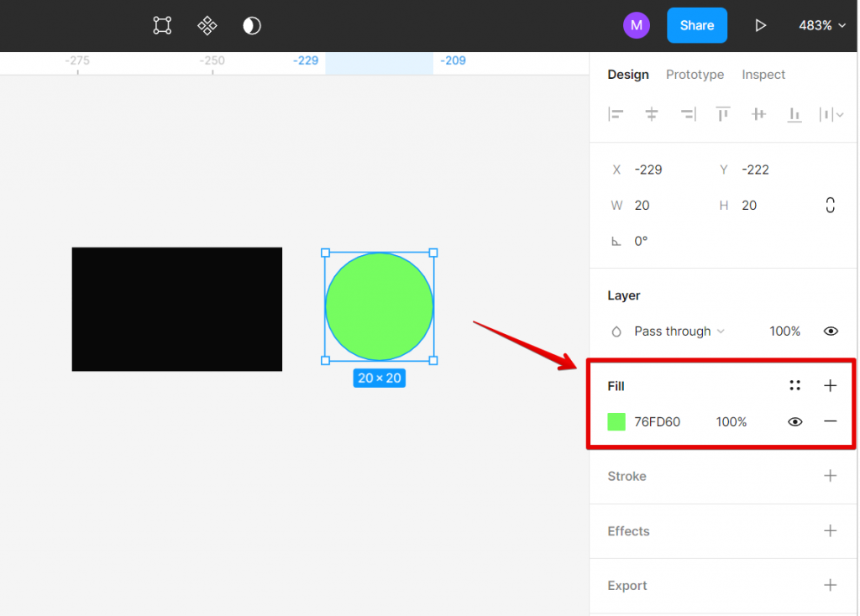The width and height of the screenshot is (860, 616).
Task: Open fill style library via four-dot icon
Action: click(x=795, y=385)
